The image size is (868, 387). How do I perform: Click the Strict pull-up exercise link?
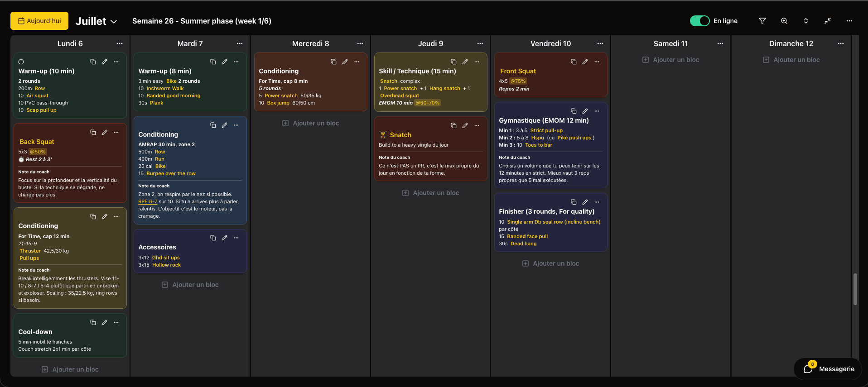[x=546, y=130]
